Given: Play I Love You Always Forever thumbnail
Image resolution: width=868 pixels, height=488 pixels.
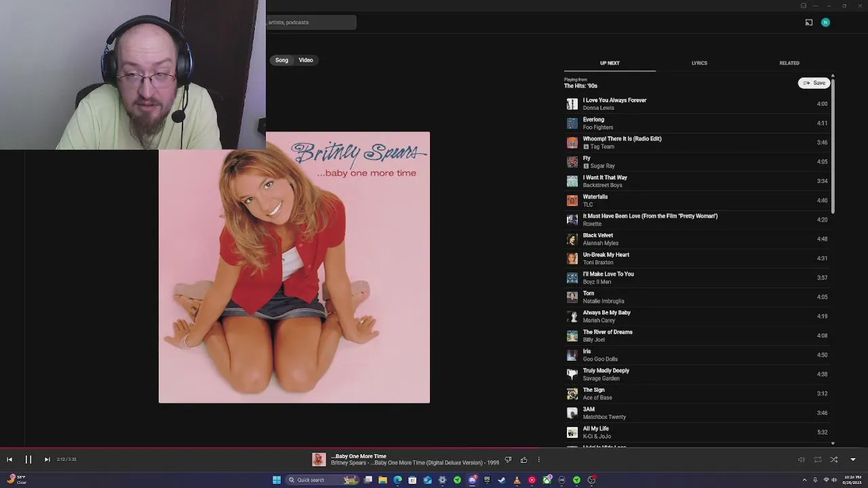Looking at the screenshot, I should 572,104.
